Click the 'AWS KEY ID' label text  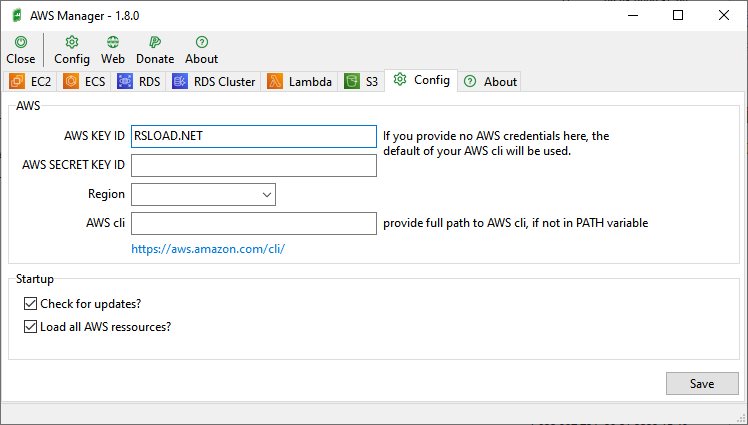(x=94, y=136)
